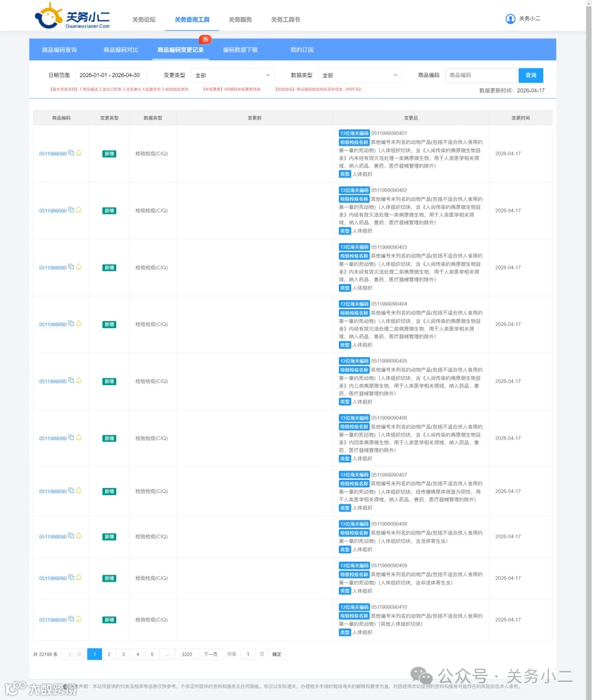This screenshot has height=700, width=592.
Task: Copy product code in row 0511999090408
Action: point(71,536)
